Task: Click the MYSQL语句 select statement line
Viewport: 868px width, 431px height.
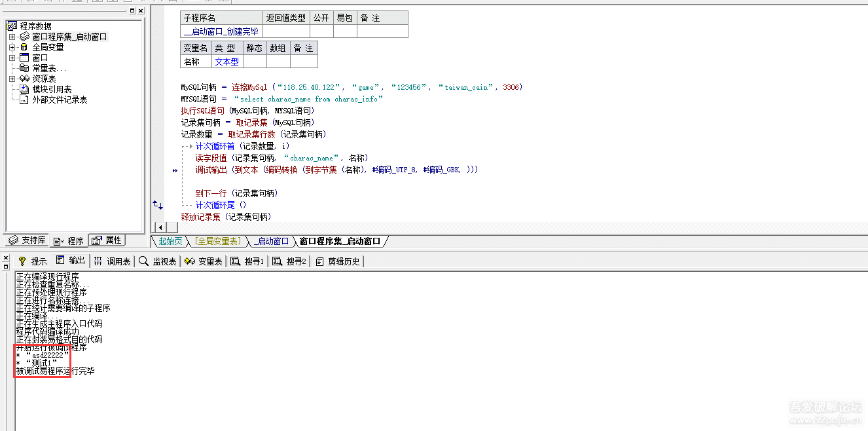Action: (x=282, y=99)
